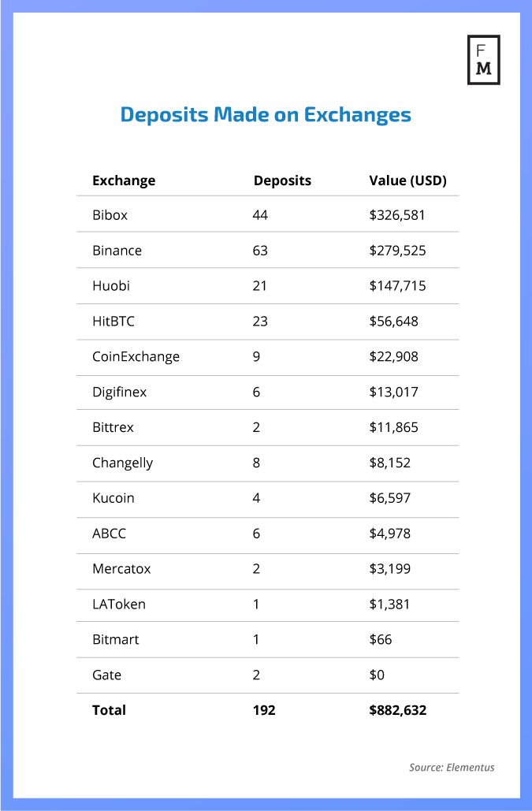This screenshot has height=811, width=532.
Task: Click the HitBTC row label
Action: [114, 321]
